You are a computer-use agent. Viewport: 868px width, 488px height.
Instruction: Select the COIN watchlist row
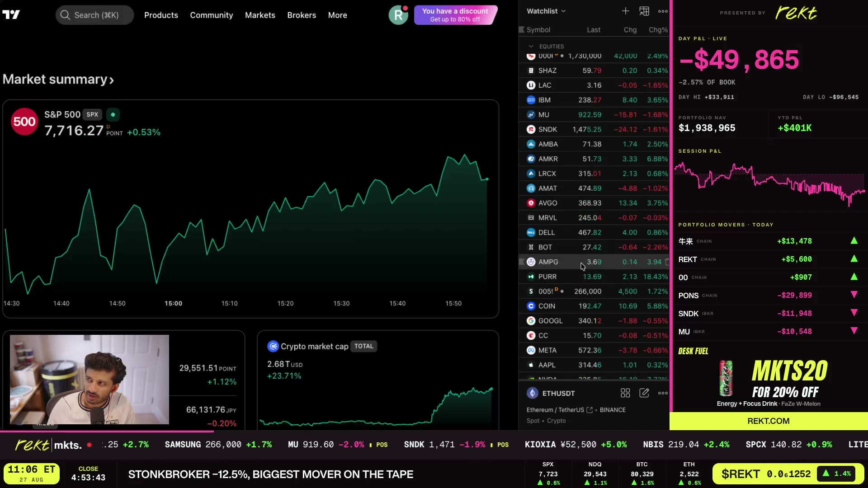point(594,306)
